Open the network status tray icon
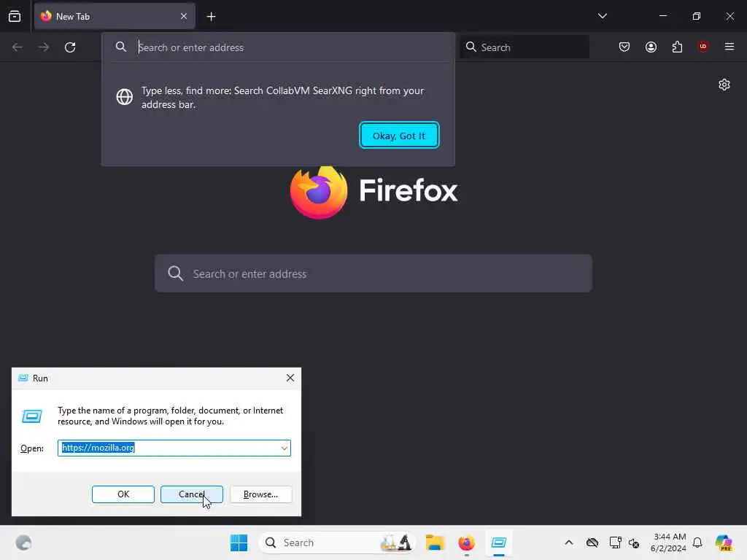 [615, 542]
